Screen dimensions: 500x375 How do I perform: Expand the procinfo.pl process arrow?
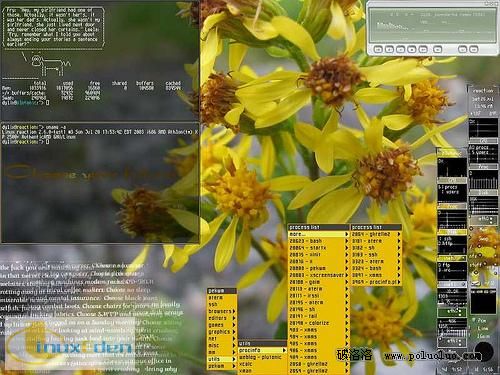[399, 282]
